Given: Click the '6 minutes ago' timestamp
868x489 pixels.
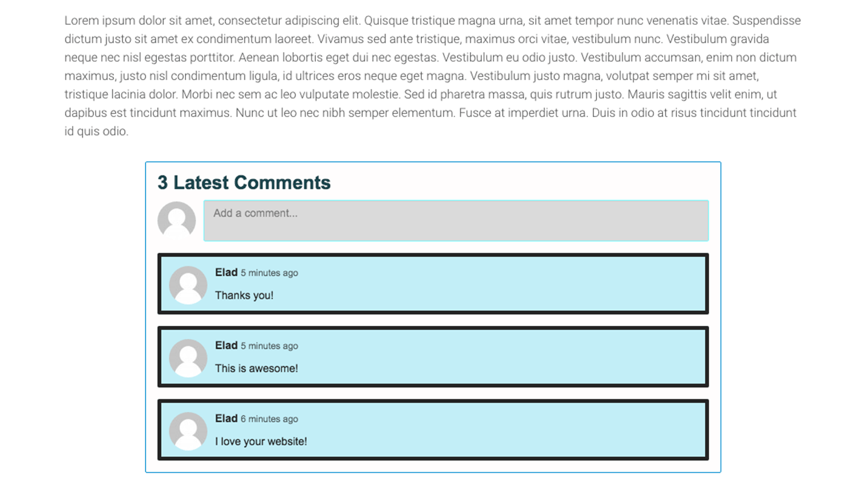Looking at the screenshot, I should click(269, 419).
